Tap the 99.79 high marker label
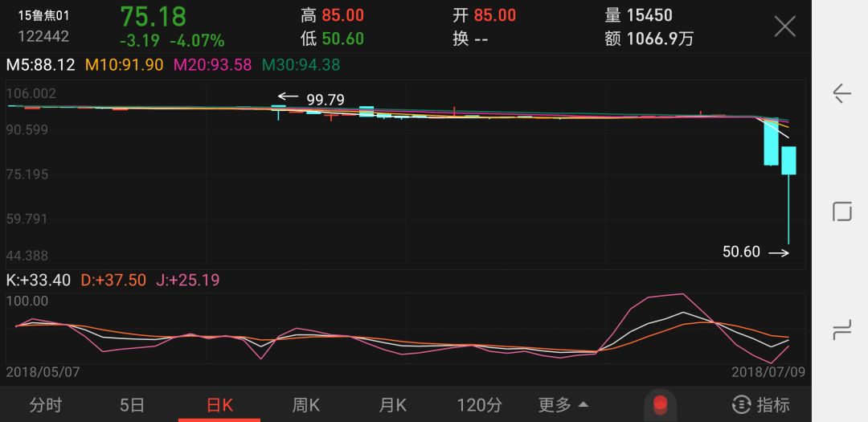 click(x=325, y=100)
